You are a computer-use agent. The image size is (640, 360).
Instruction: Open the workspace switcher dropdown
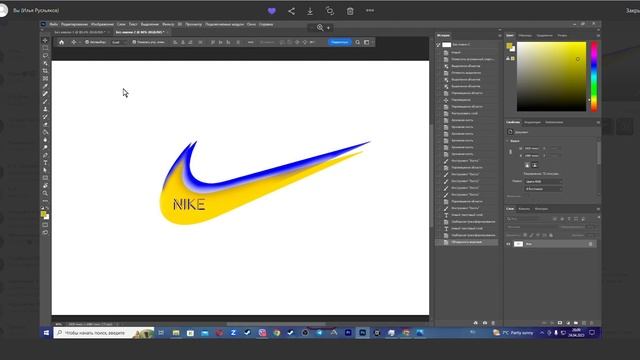[367, 42]
